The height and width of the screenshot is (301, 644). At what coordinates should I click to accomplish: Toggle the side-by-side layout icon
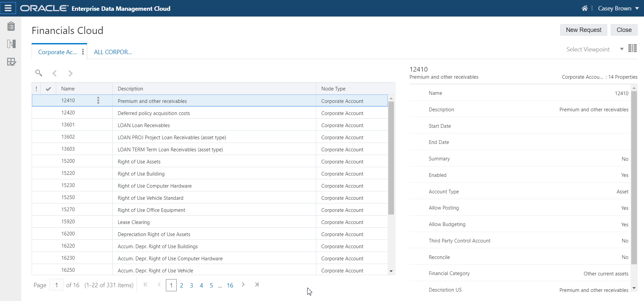coord(633,48)
